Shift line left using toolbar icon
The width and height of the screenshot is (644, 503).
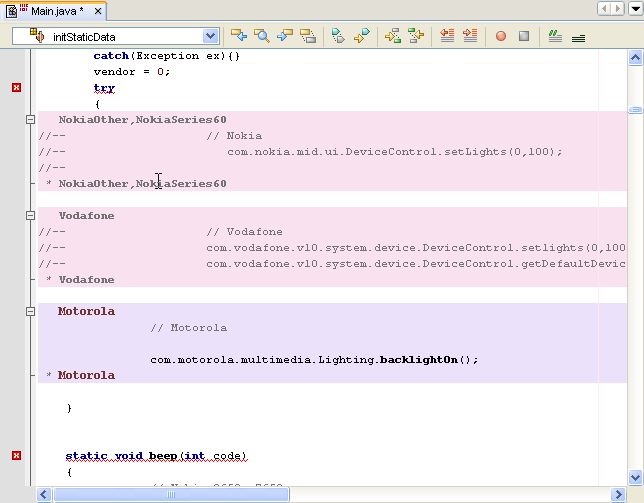(x=447, y=36)
